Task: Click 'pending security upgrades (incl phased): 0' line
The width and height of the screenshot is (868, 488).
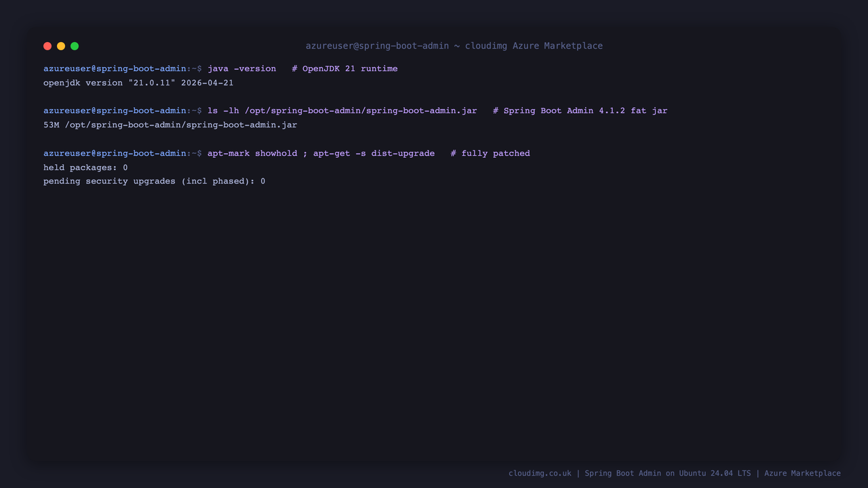Action: pos(155,181)
